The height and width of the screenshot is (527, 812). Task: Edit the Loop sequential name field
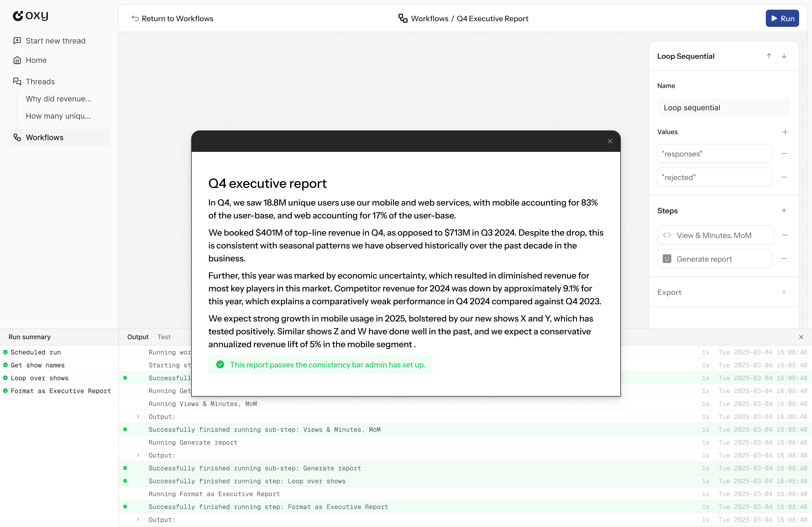(723, 108)
